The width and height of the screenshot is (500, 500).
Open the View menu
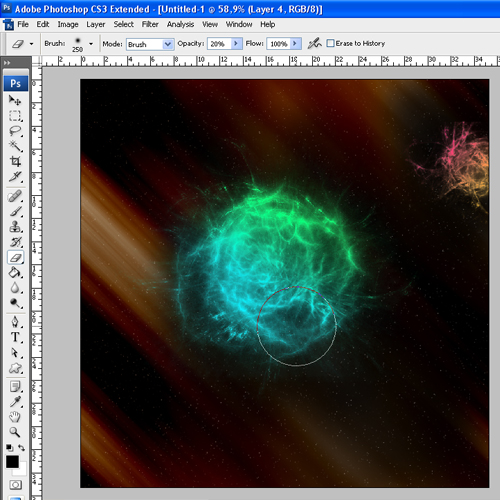pos(210,24)
